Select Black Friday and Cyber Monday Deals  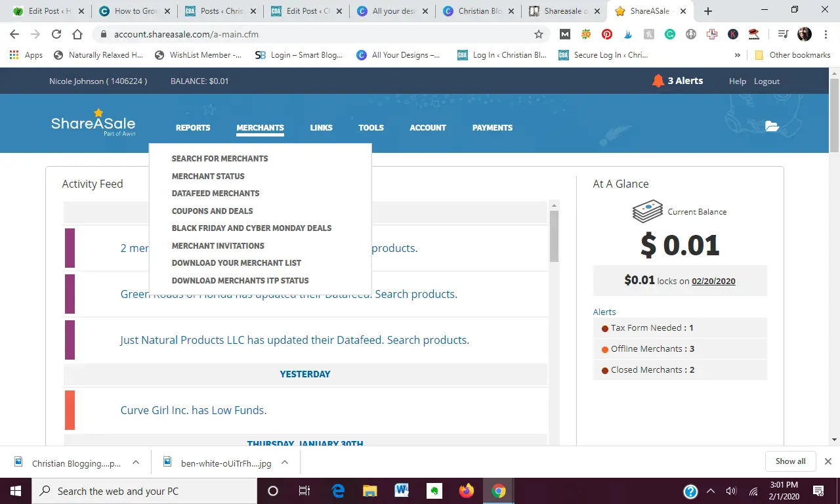[x=251, y=228]
